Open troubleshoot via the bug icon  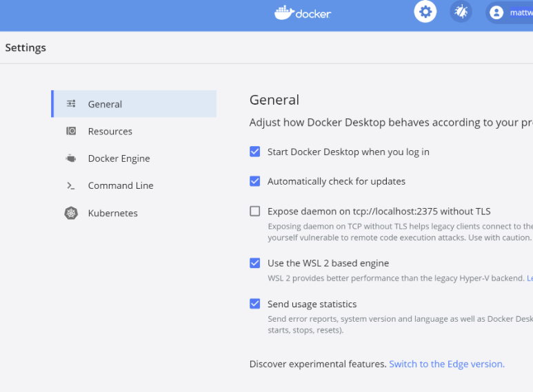(x=461, y=12)
